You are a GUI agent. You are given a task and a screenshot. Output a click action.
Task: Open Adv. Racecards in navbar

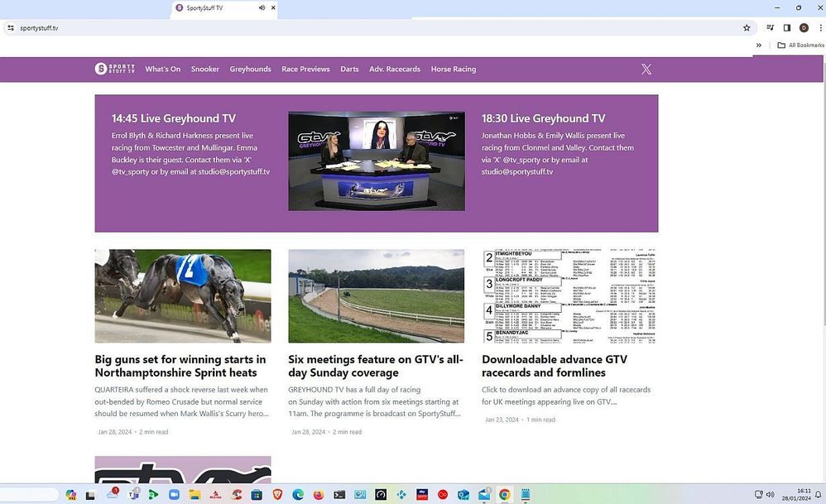point(395,69)
